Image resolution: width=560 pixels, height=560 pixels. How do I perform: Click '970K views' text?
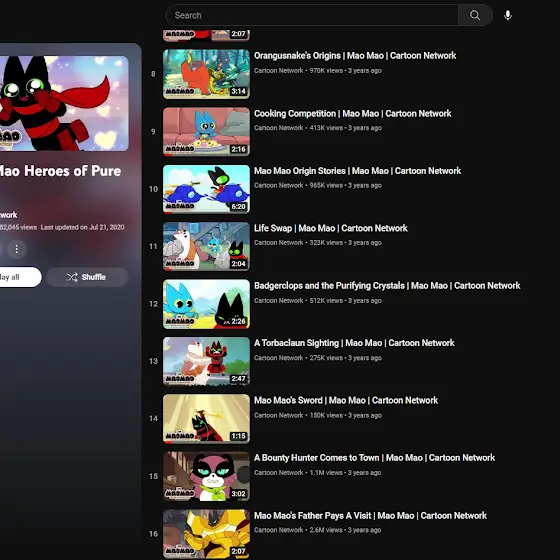[x=326, y=71]
